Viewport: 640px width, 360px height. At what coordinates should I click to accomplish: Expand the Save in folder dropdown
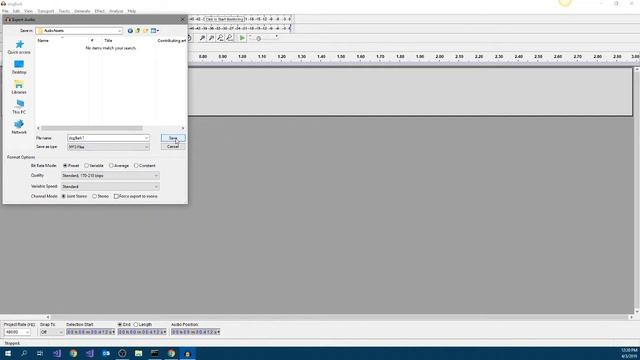(119, 31)
